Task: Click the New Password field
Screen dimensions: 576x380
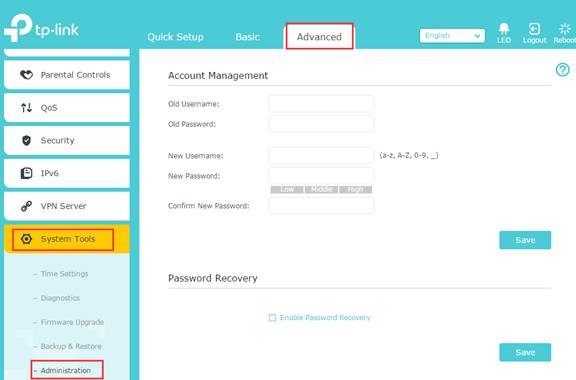Action: coord(321,176)
